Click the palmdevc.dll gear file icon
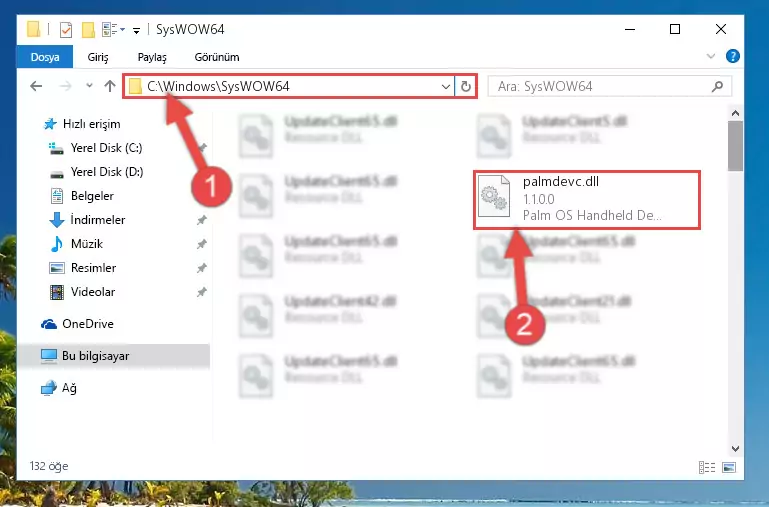This screenshot has height=507, width=769. (494, 196)
